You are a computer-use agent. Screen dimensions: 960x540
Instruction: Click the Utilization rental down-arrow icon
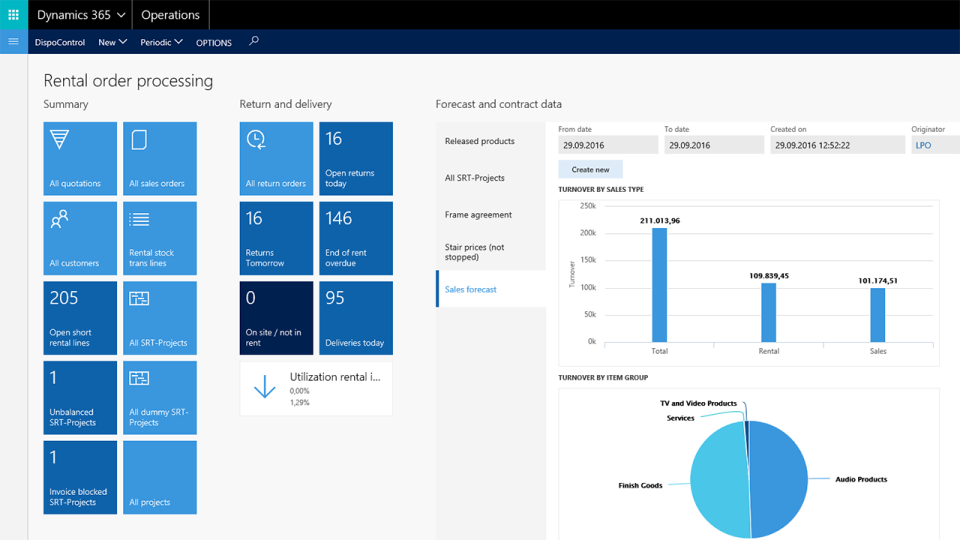pos(264,387)
